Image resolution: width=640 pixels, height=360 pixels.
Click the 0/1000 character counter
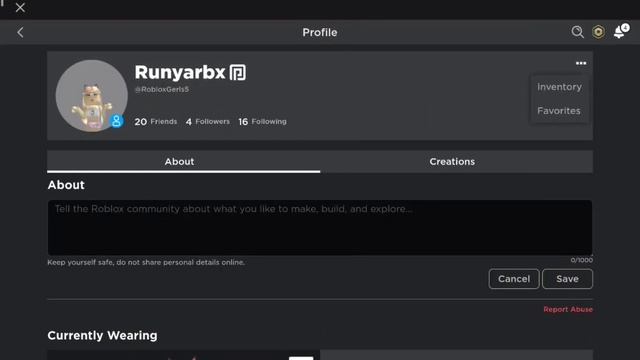(582, 260)
